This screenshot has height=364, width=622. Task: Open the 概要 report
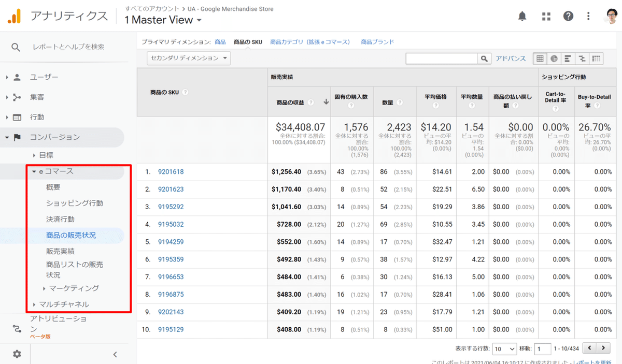pyautogui.click(x=53, y=187)
